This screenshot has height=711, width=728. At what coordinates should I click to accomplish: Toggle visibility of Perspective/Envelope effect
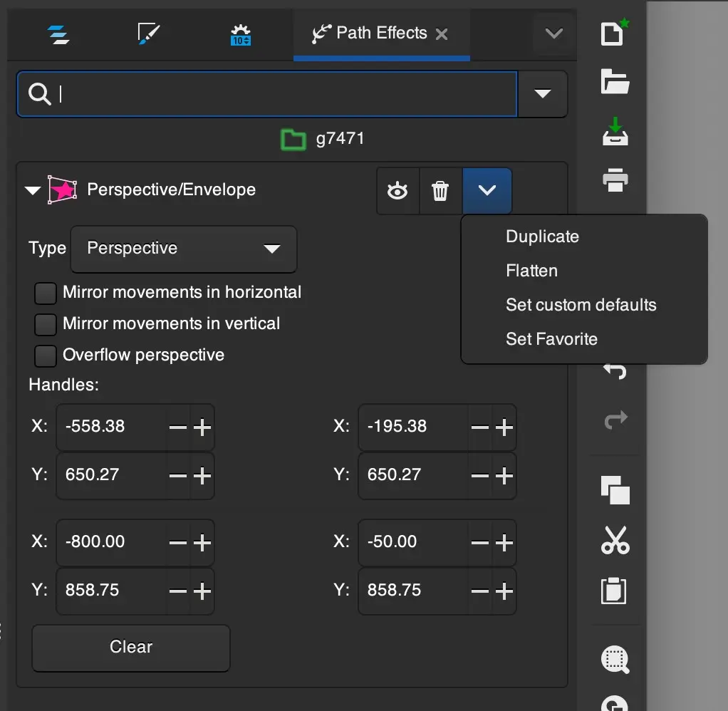click(397, 191)
